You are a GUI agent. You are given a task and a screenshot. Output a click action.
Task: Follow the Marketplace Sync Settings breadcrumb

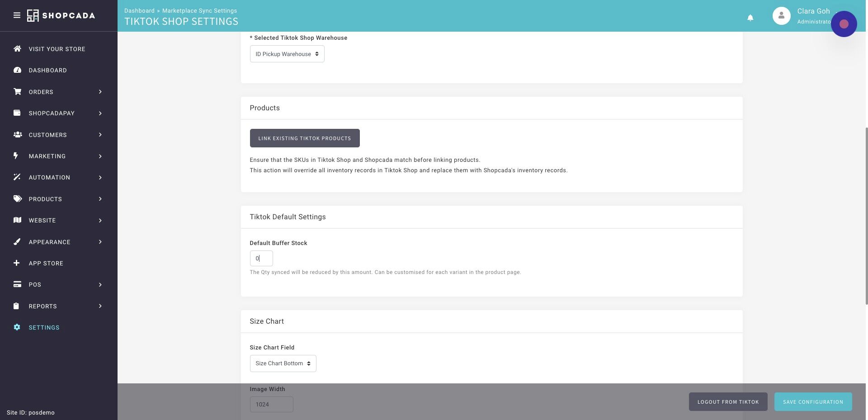199,10
